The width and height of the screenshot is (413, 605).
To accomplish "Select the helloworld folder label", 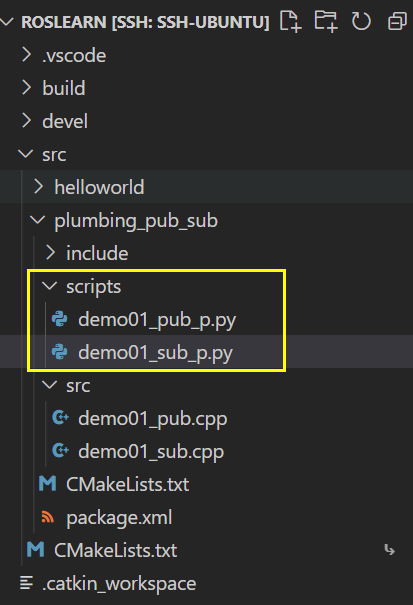I will coord(99,187).
